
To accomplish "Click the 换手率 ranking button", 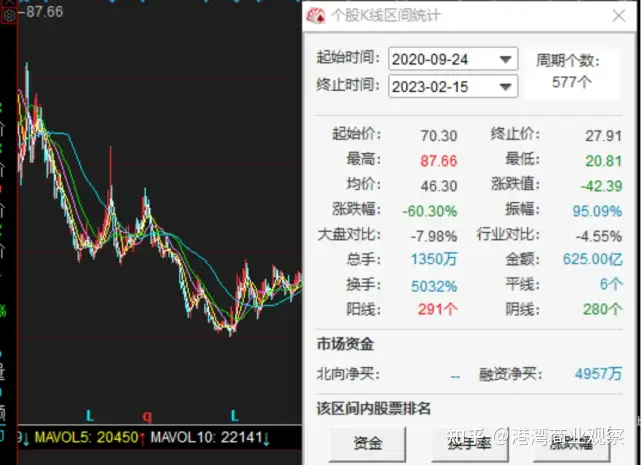I will pyautogui.click(x=470, y=444).
